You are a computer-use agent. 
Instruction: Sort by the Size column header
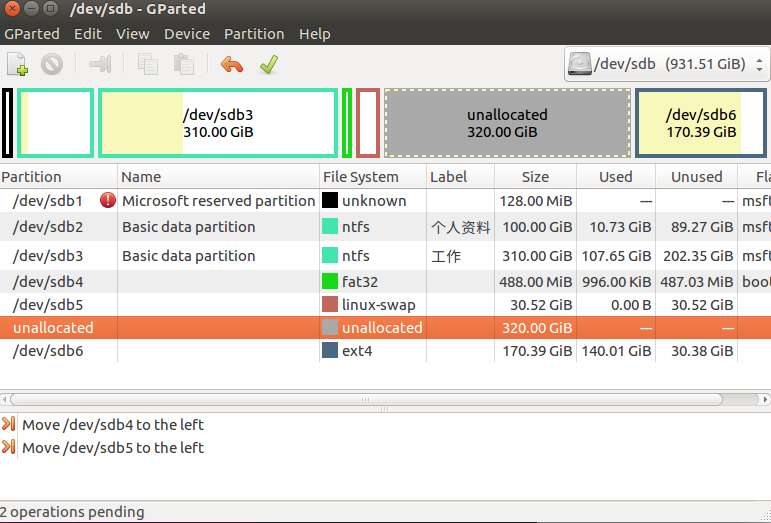coord(535,176)
